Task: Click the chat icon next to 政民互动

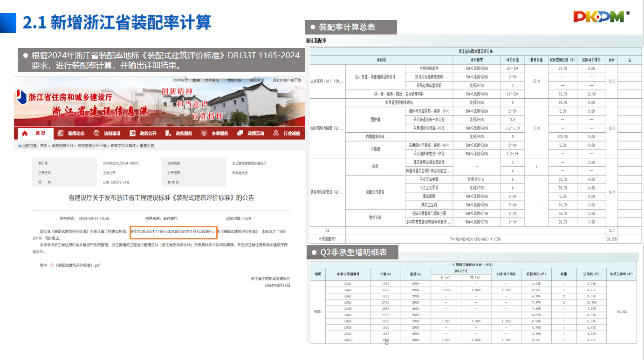Action: (240, 133)
